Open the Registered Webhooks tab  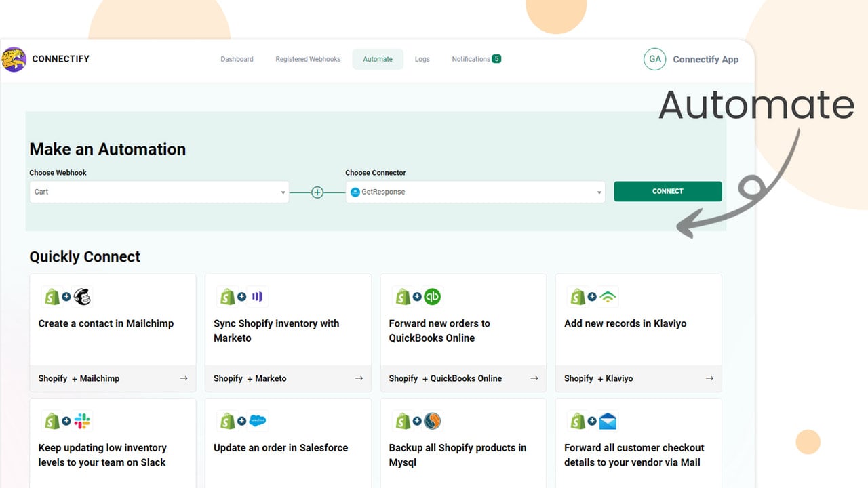point(308,59)
